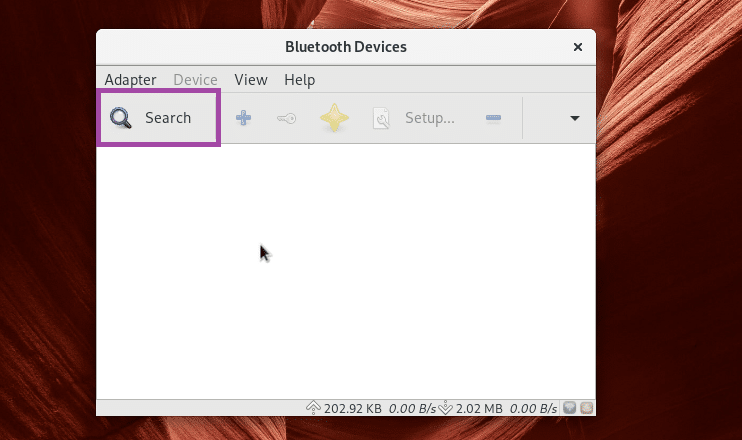Click the grey gem status bar icon

click(569, 408)
